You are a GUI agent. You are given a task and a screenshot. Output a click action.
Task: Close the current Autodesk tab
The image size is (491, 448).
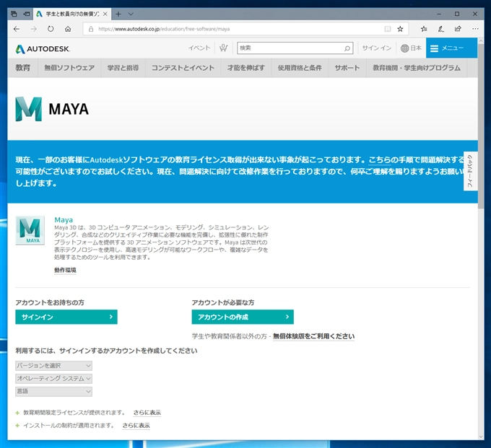click(105, 14)
